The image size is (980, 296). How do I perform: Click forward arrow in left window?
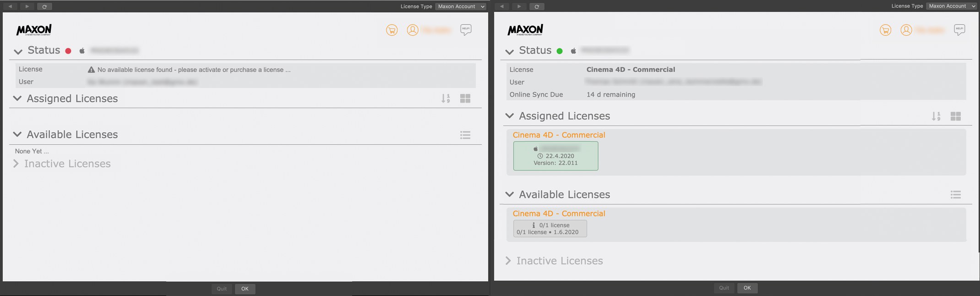click(27, 6)
